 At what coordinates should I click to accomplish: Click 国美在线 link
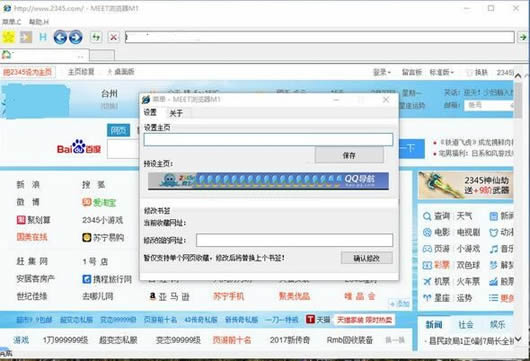click(x=32, y=237)
